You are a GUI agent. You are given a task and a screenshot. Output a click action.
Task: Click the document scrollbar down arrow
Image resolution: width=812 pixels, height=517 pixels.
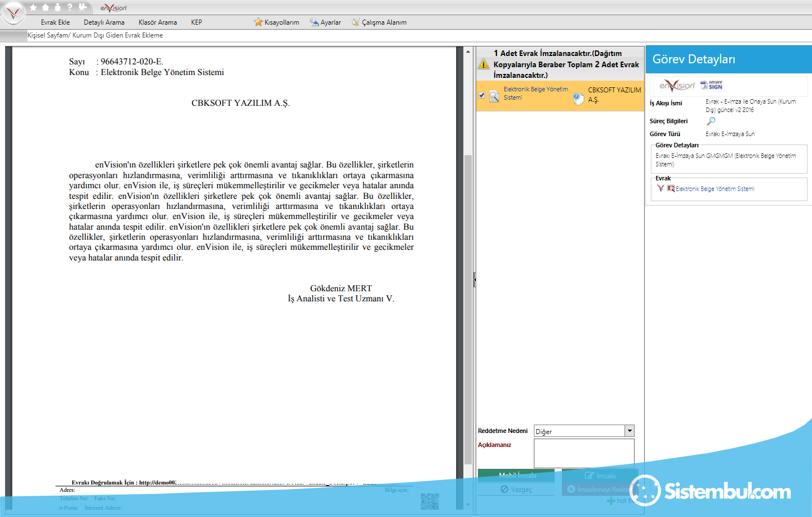[468, 505]
